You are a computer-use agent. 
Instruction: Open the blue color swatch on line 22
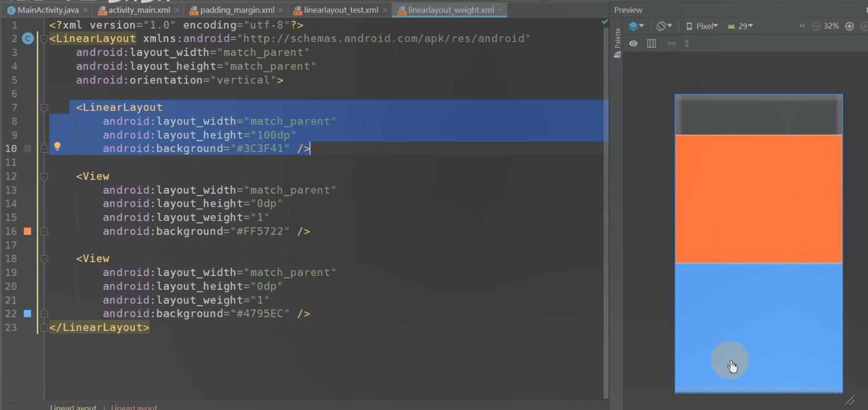(x=27, y=313)
